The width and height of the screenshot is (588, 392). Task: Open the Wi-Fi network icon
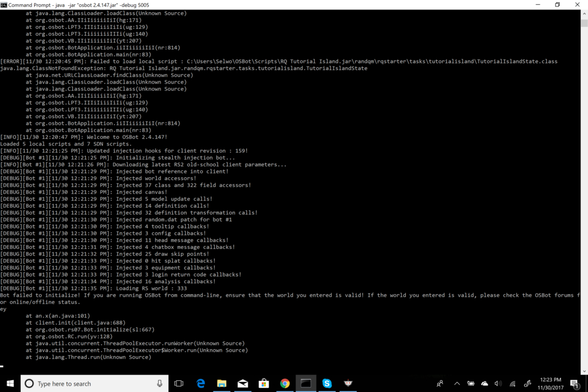pos(512,383)
